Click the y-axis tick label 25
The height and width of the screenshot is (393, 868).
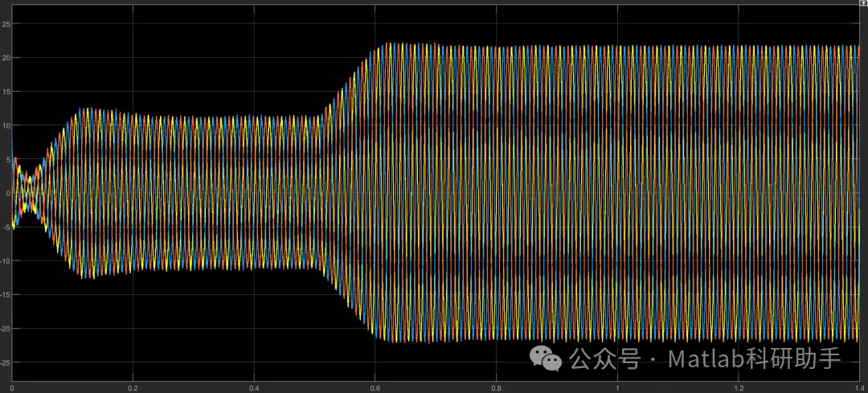6,24
